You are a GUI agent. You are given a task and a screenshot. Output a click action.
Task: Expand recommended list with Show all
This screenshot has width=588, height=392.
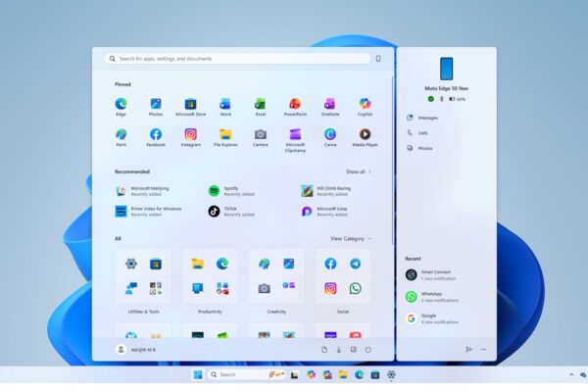click(x=358, y=171)
